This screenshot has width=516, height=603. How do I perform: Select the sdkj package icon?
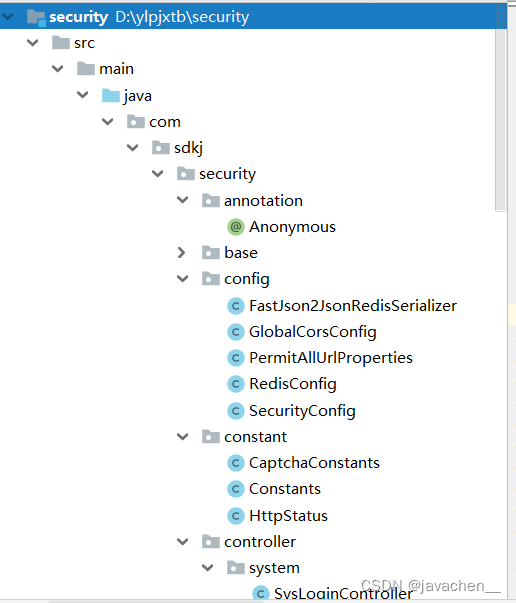161,148
